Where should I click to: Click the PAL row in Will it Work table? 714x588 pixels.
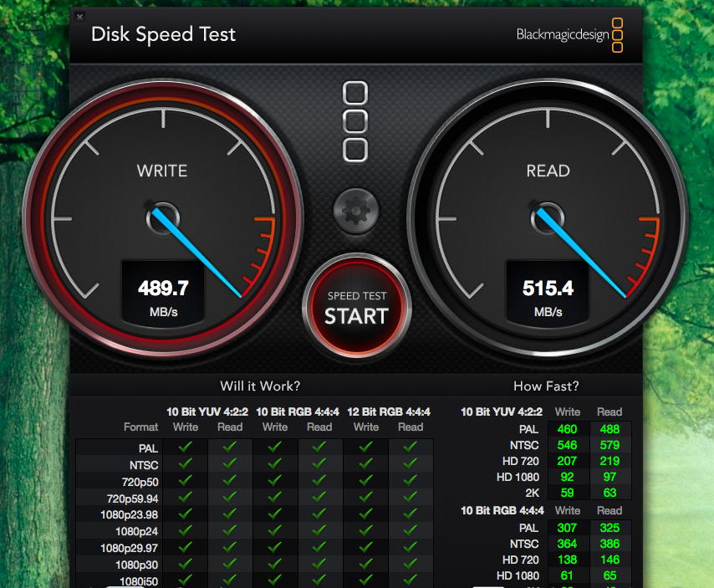[254, 447]
